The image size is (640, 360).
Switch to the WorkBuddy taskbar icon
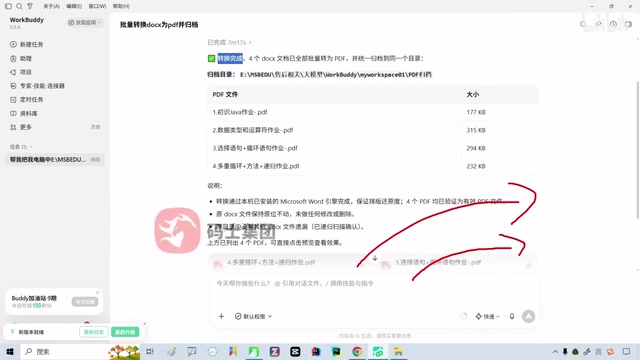tap(378, 351)
